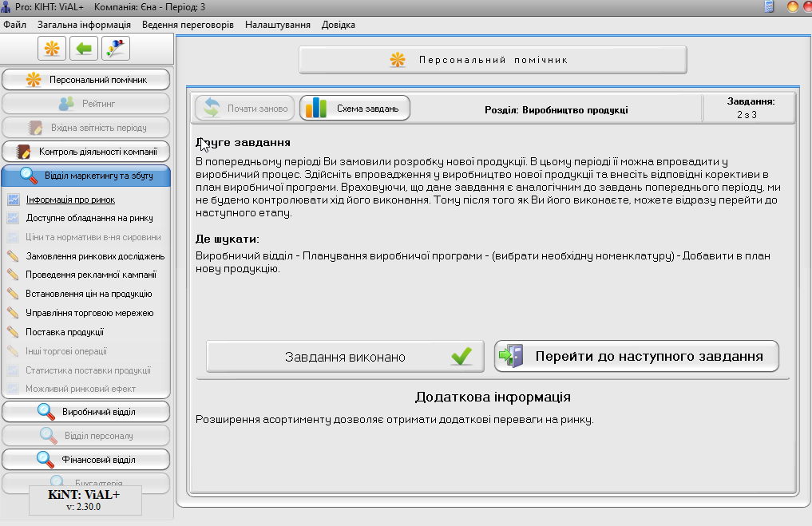This screenshot has height=526, width=812.
Task: Open the Налаштування menu
Action: click(278, 25)
